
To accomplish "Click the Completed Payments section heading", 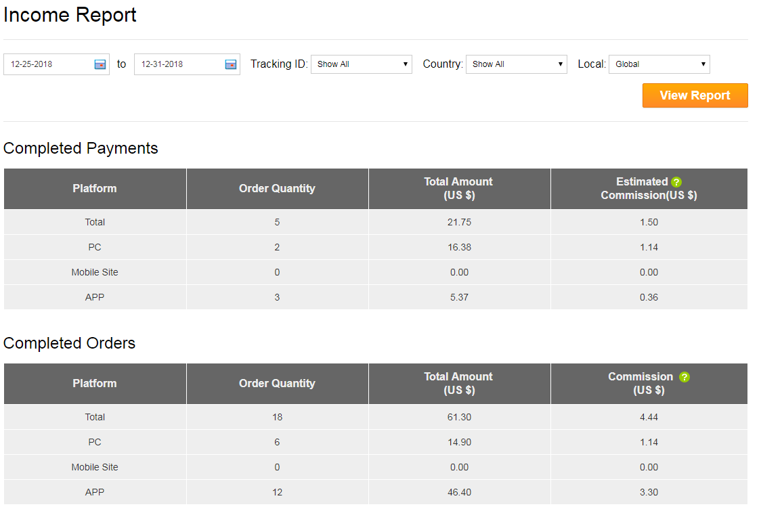I will 81,148.
